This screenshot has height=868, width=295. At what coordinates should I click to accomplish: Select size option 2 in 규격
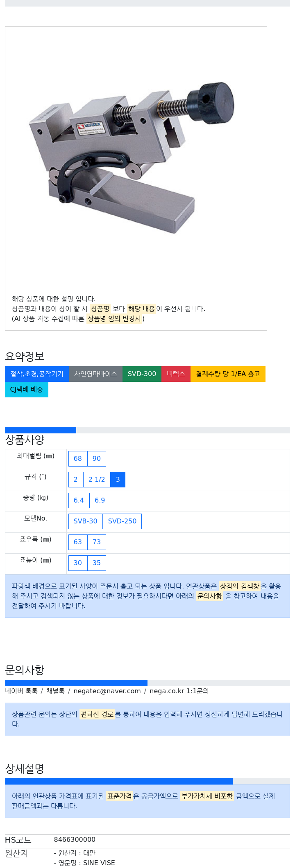coord(76,480)
